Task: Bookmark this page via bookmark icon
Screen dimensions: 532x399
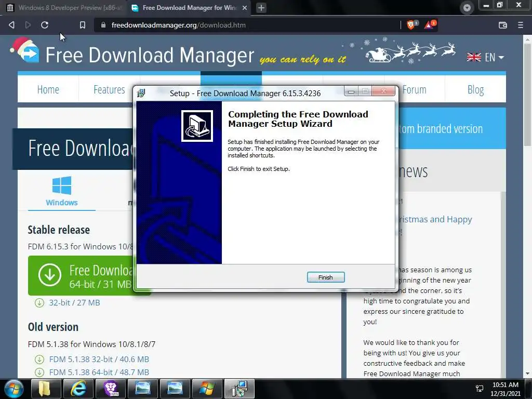Action: pos(83,25)
